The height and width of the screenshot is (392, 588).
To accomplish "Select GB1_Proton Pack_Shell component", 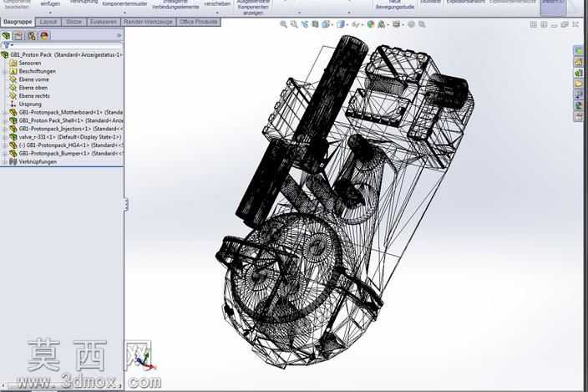I will click(66, 120).
